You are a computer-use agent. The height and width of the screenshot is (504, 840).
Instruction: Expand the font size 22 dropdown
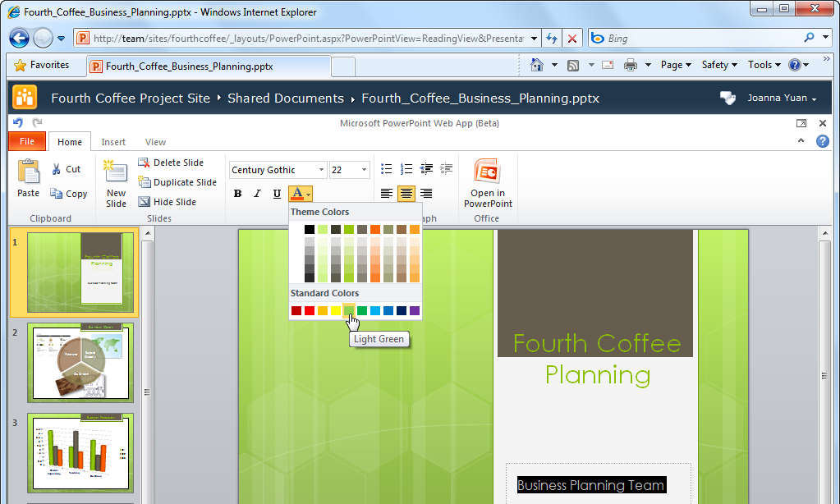tap(364, 170)
